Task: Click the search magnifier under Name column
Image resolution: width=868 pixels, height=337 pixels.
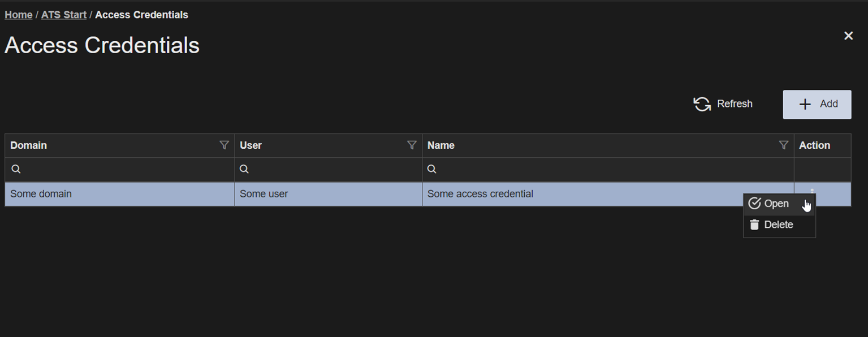Action: click(431, 169)
